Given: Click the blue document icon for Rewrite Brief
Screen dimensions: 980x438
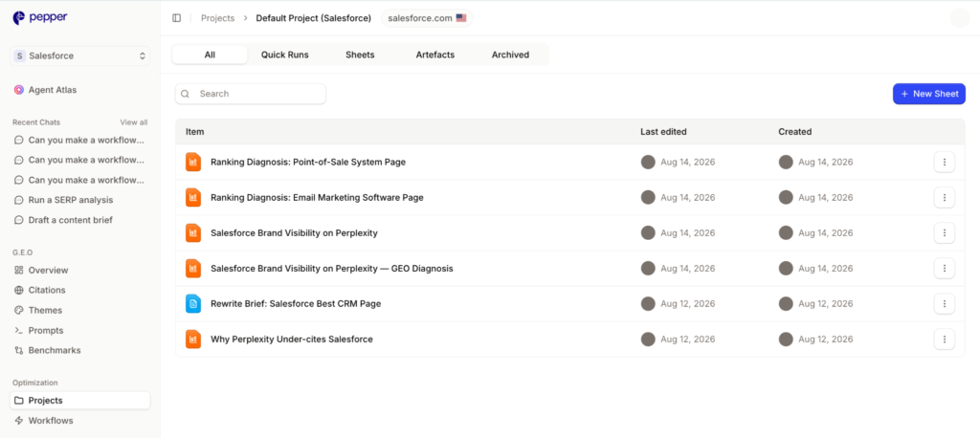Looking at the screenshot, I should [x=193, y=304].
